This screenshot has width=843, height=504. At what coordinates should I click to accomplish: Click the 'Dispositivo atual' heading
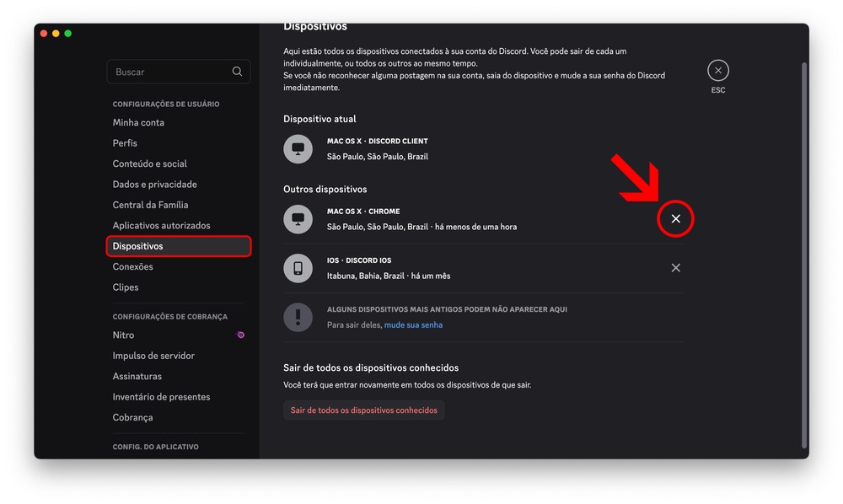319,119
